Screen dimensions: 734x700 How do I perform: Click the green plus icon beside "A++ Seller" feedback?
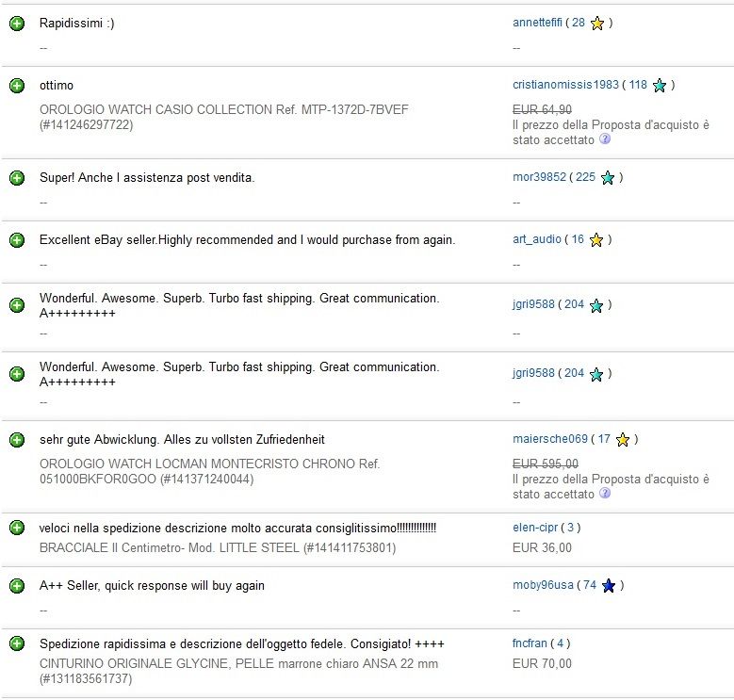pos(17,586)
